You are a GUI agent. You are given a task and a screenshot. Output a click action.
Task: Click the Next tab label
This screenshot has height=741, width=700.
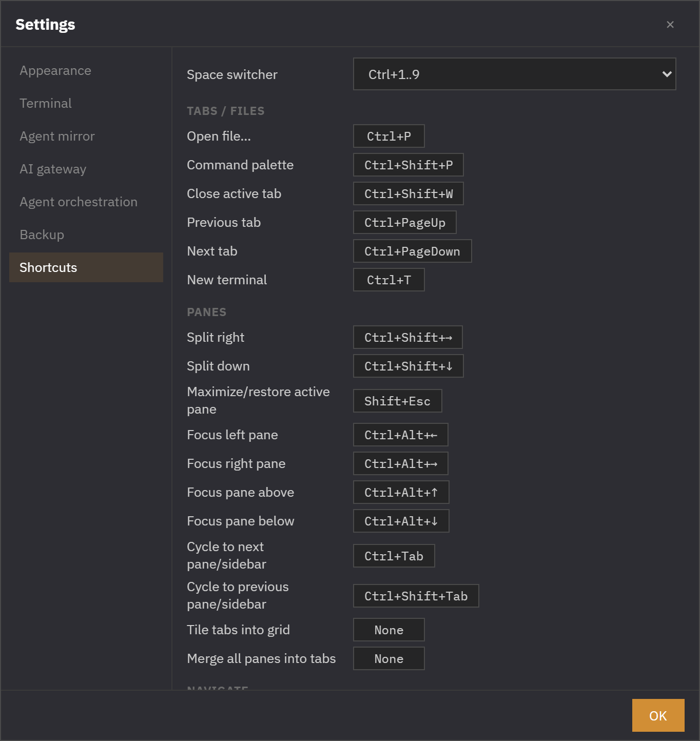pos(212,251)
